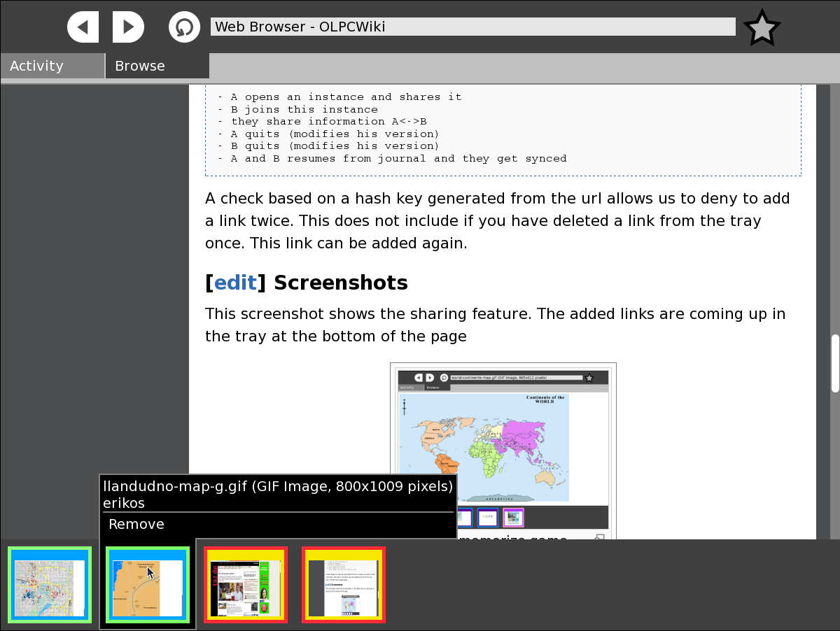The width and height of the screenshot is (840, 631).
Task: Click the code block listing sharing steps
Action: coord(503,128)
